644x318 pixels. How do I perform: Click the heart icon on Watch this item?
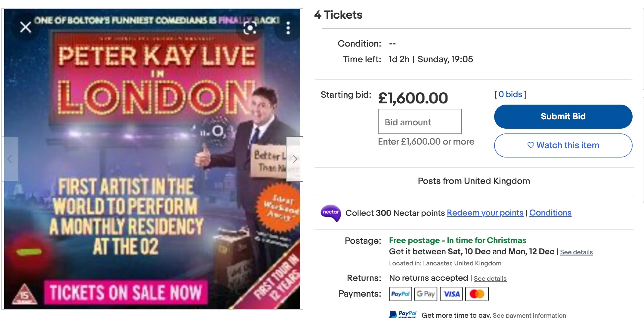click(531, 145)
